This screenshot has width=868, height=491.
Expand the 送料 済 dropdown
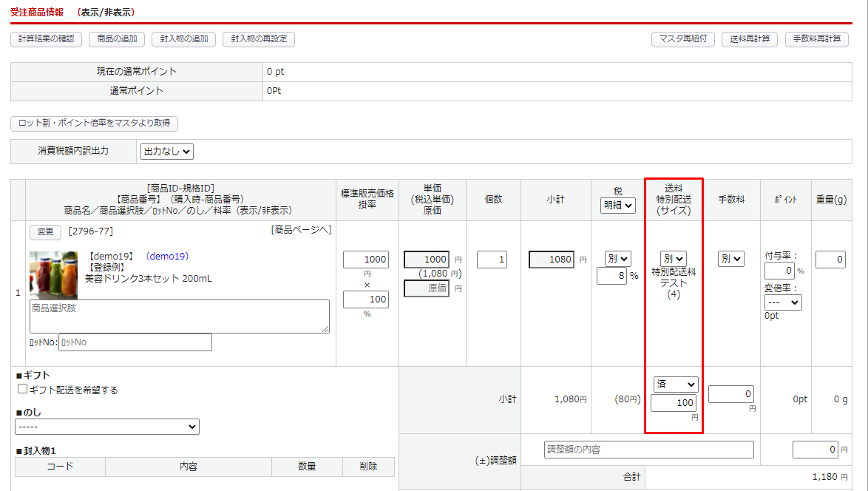click(x=676, y=385)
